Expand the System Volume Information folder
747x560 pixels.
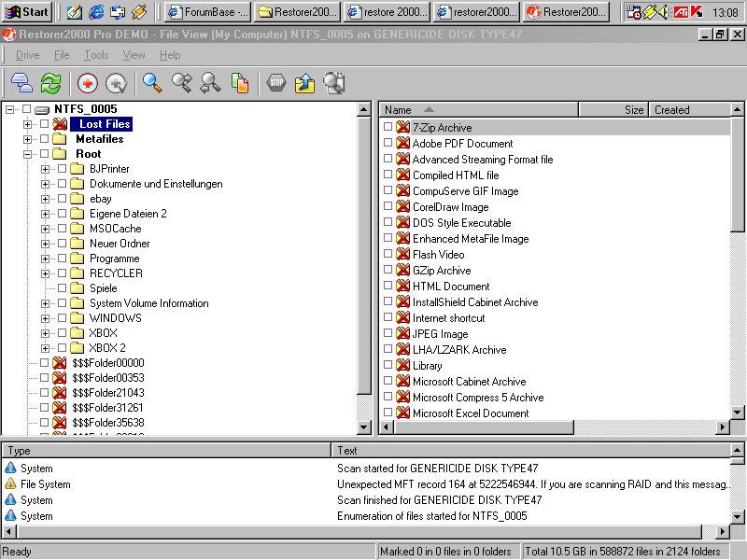(x=45, y=303)
